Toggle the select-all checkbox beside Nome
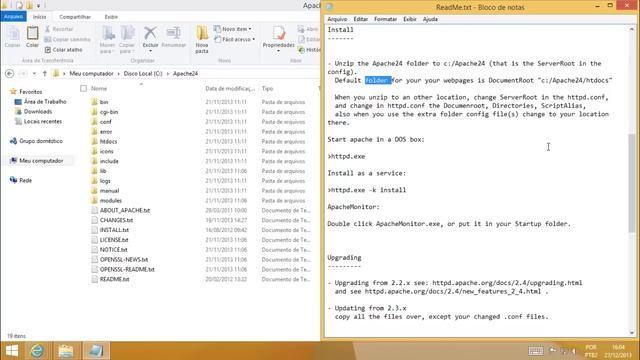Screen dimensions: 640x360 84,89
